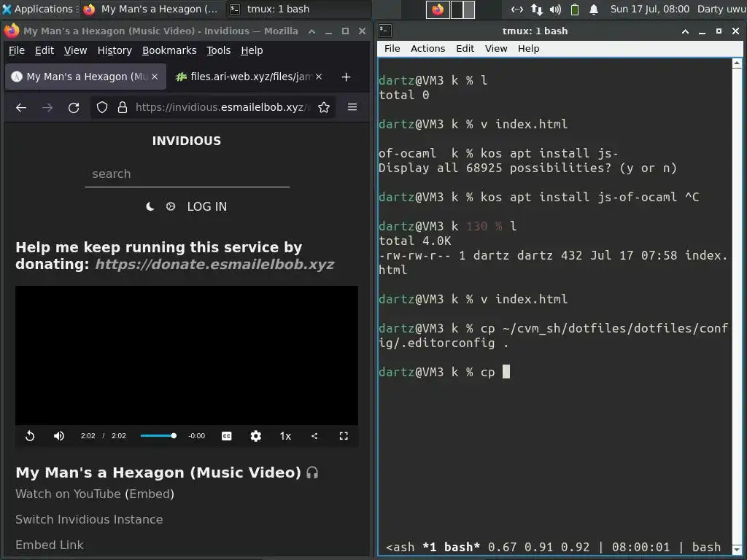
Task: Enter video fullscreen mode
Action: (344, 436)
